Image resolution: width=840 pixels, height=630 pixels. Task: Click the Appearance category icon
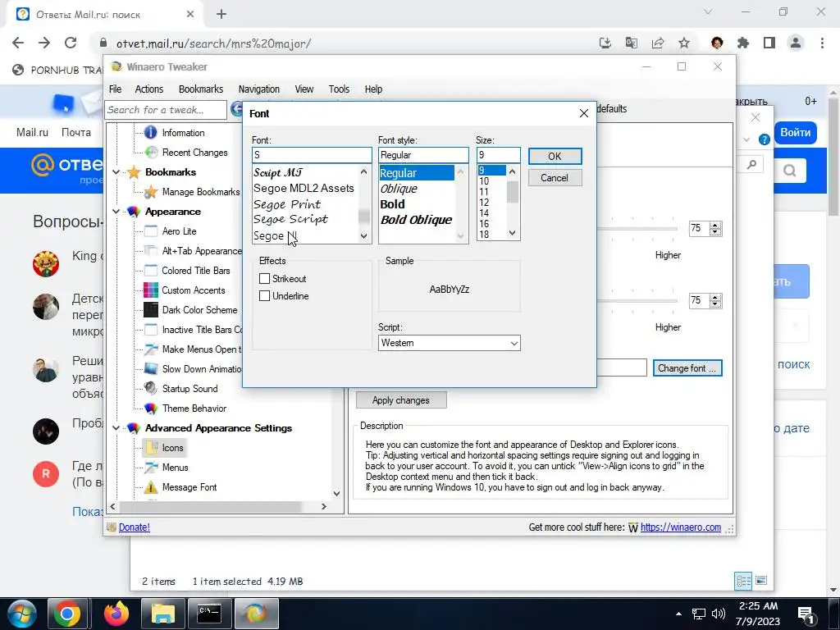134,212
